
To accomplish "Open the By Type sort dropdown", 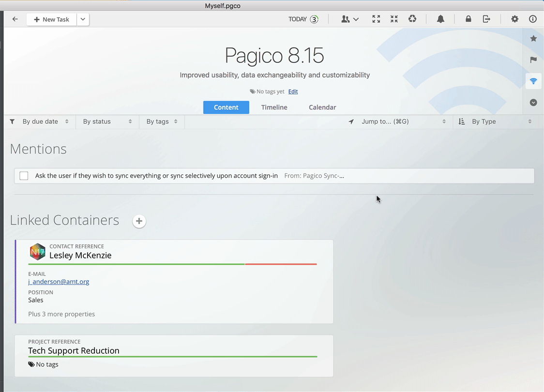I will 496,121.
